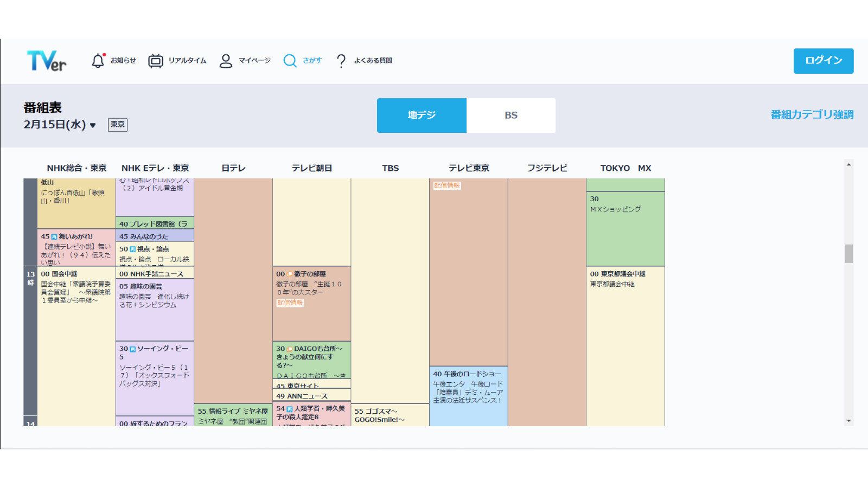Click scrollbar down arrow
Image resolution: width=868 pixels, height=488 pixels.
(848, 421)
